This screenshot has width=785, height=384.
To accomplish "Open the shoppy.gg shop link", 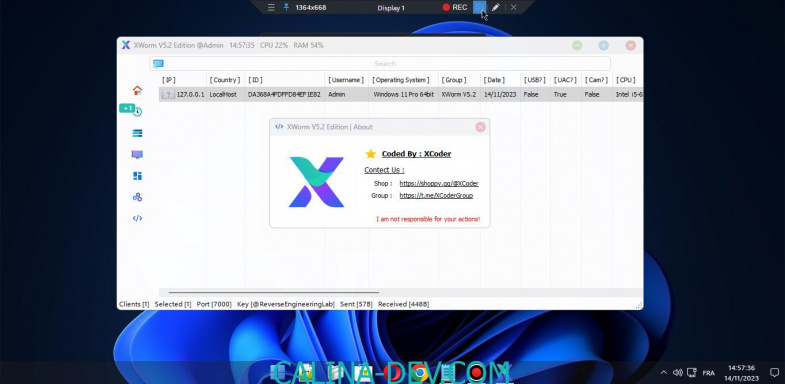I will tap(439, 184).
